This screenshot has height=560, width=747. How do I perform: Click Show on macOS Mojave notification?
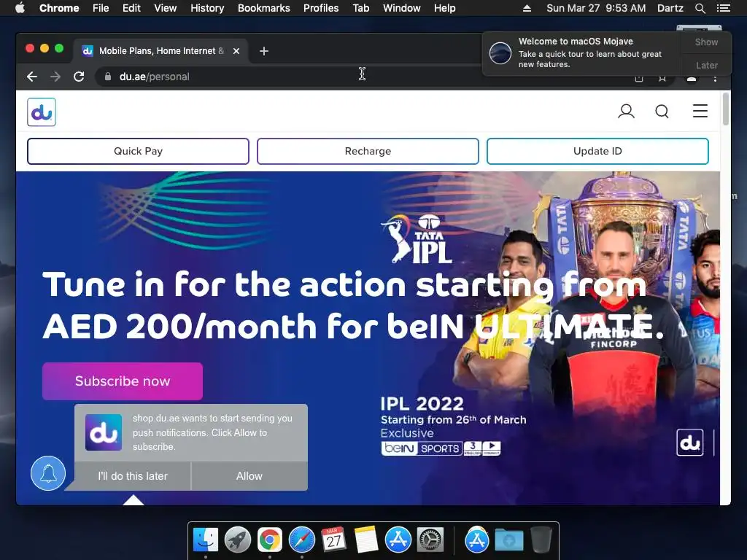click(706, 42)
